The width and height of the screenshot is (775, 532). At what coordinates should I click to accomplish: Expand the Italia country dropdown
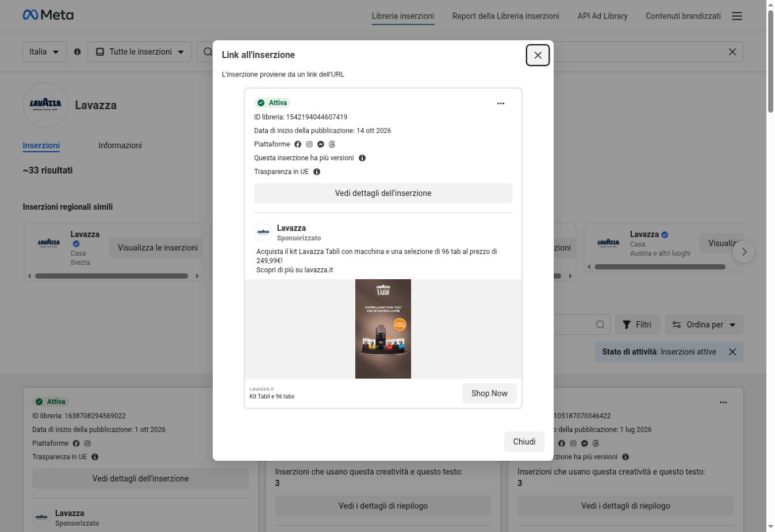click(x=45, y=52)
